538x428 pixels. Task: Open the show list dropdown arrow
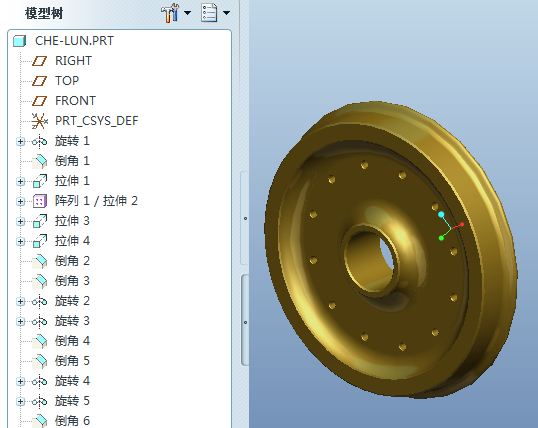click(226, 13)
